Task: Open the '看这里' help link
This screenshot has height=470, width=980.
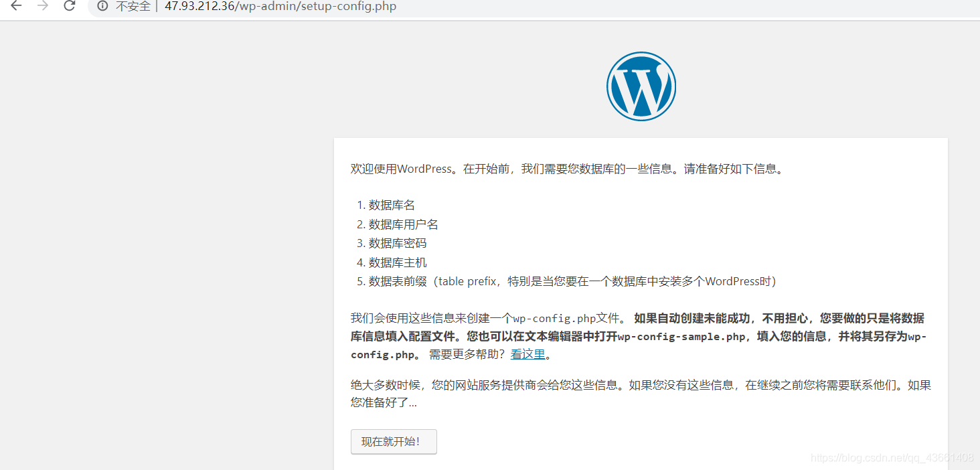Action: pyautogui.click(x=527, y=354)
